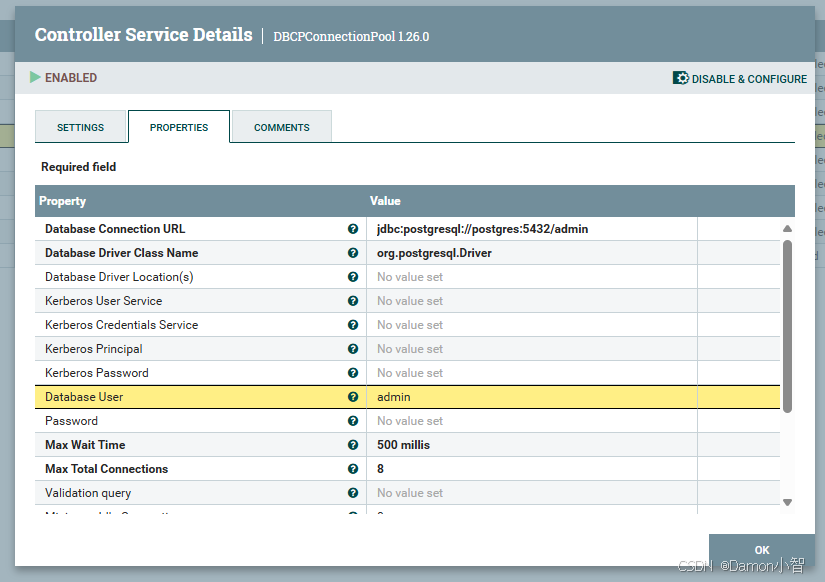
Task: Switch to the Settings tab
Action: (x=81, y=127)
